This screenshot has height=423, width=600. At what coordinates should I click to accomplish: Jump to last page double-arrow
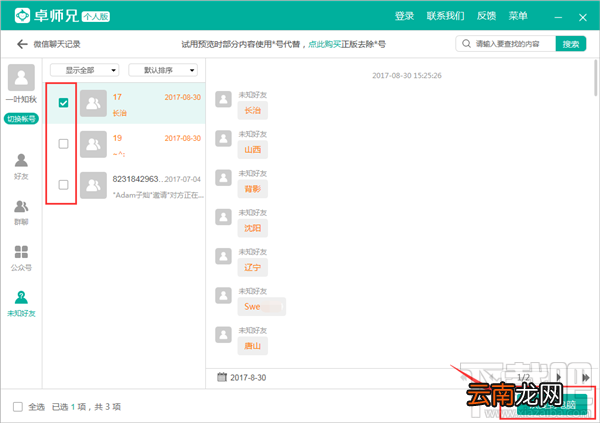click(x=586, y=377)
